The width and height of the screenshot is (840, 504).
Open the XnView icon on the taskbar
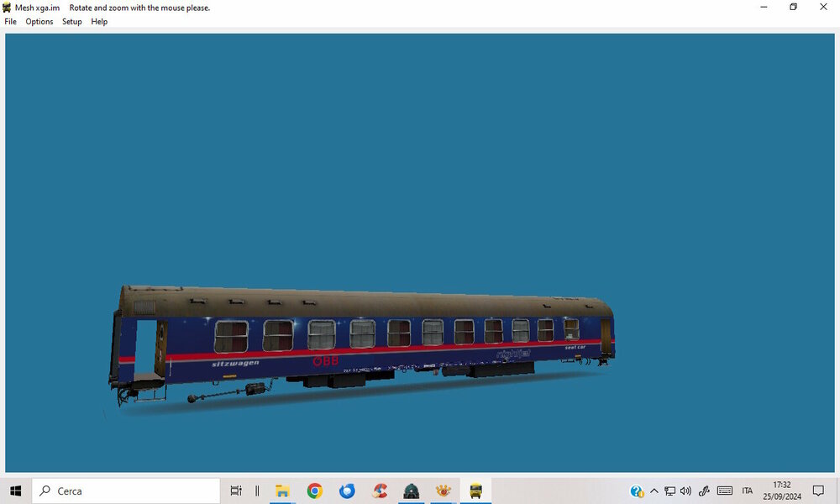(443, 491)
